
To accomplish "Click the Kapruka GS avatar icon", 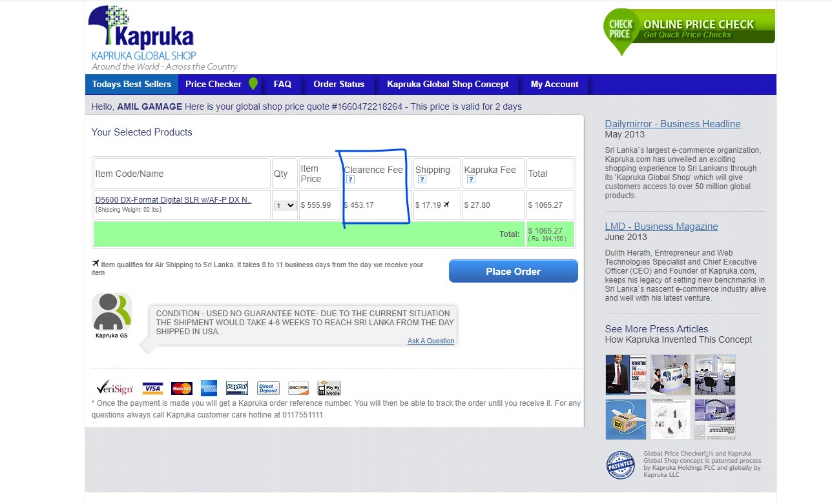I will pyautogui.click(x=112, y=316).
